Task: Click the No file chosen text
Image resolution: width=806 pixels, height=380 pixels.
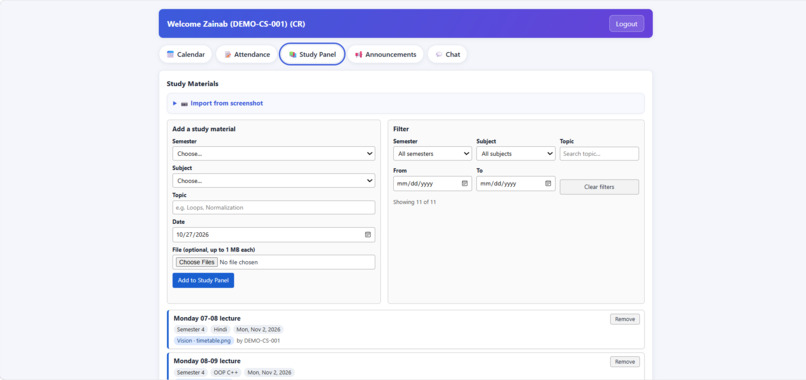Action: point(239,262)
